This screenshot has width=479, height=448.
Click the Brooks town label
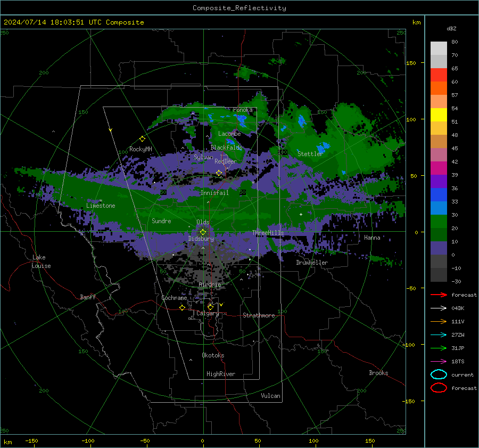click(378, 373)
